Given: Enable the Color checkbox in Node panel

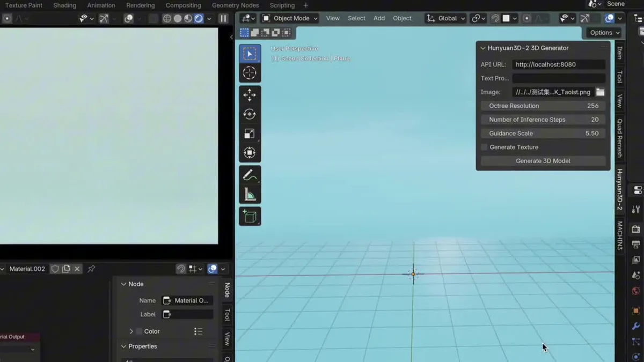Looking at the screenshot, I should pos(139,331).
